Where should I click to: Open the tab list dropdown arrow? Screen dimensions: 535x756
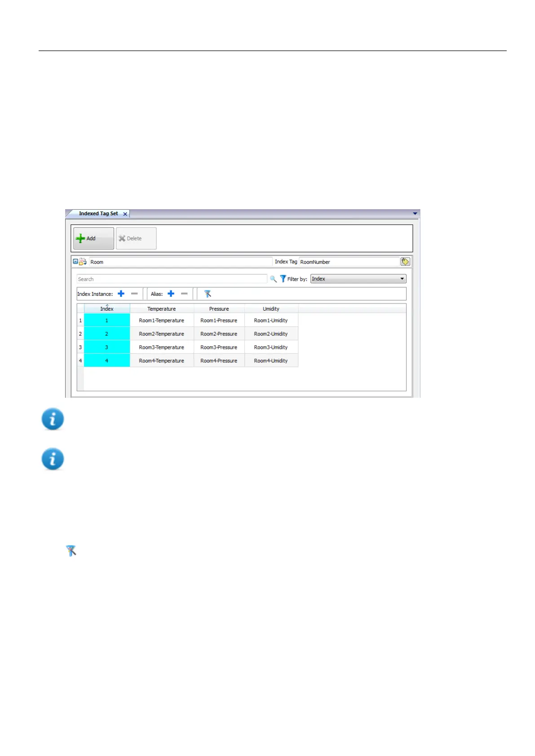coord(415,214)
